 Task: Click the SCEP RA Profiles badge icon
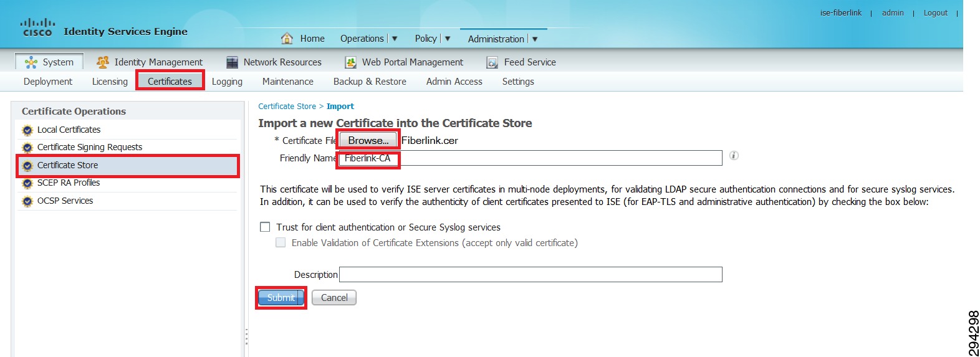(x=27, y=183)
